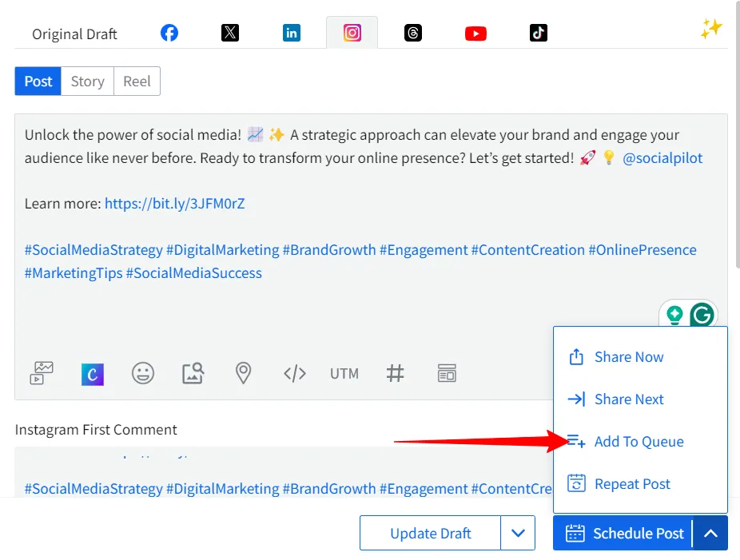Open UTM parameters option
This screenshot has height=560, width=740.
coord(344,373)
